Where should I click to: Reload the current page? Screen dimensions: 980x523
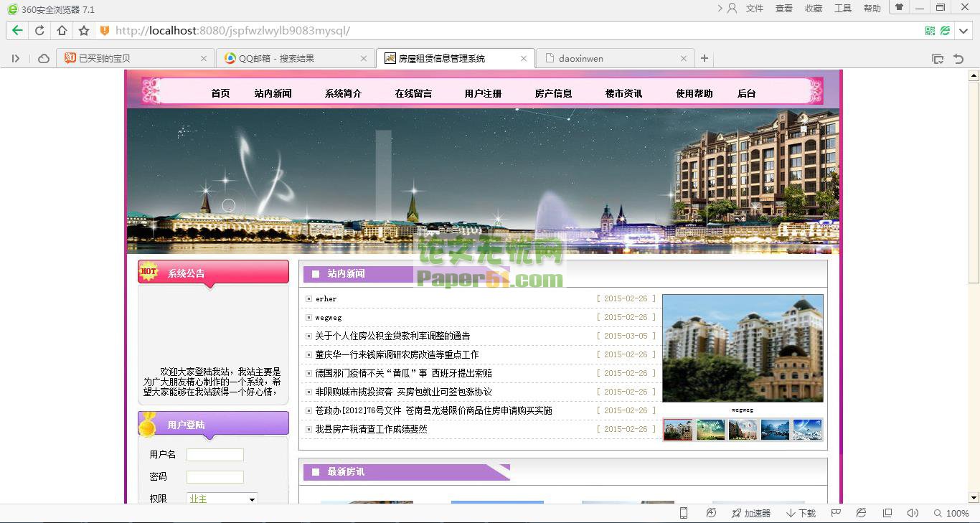point(39,30)
